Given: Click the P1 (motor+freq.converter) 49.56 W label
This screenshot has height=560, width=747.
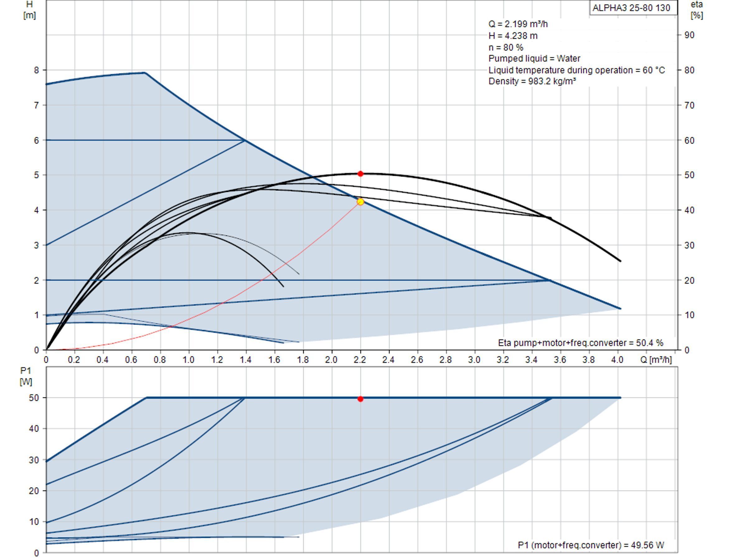Looking at the screenshot, I should pyautogui.click(x=591, y=545).
